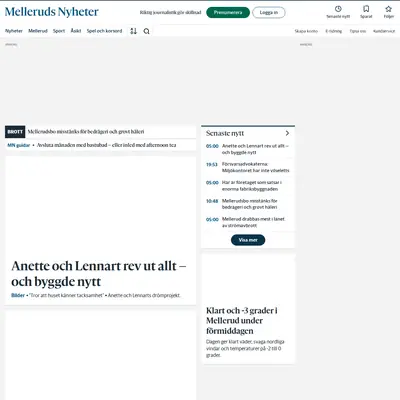Open the Åsikt menu item
The width and height of the screenshot is (400, 400).
click(x=76, y=31)
